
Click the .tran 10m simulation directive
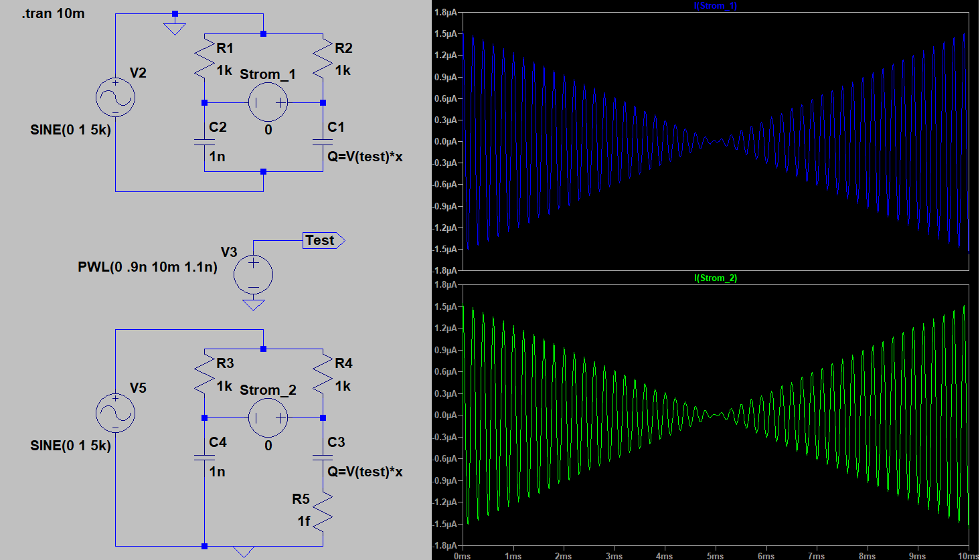[x=53, y=13]
